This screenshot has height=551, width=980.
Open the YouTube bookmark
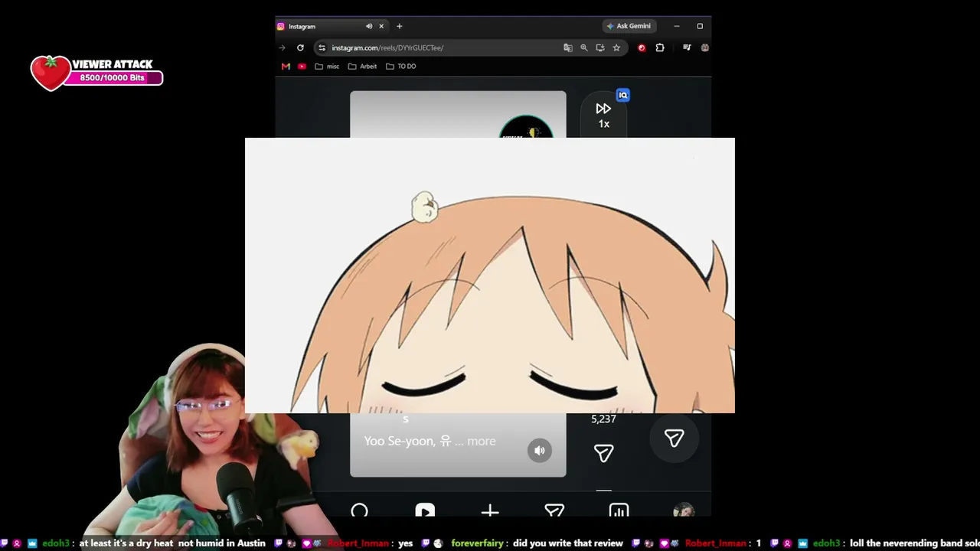pyautogui.click(x=302, y=67)
